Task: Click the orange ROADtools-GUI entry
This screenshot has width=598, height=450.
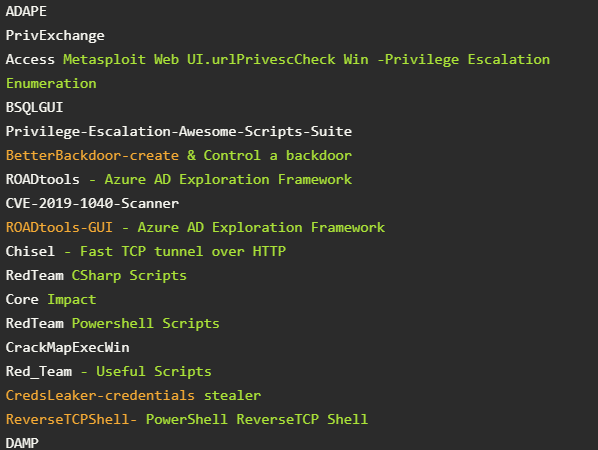Action: coord(59,228)
